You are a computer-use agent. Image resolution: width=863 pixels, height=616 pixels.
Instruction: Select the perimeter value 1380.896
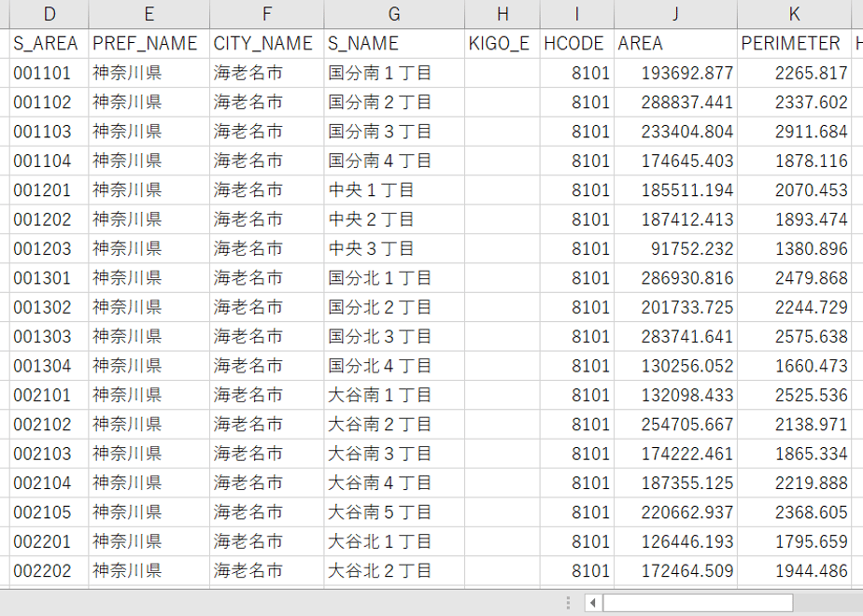[794, 248]
